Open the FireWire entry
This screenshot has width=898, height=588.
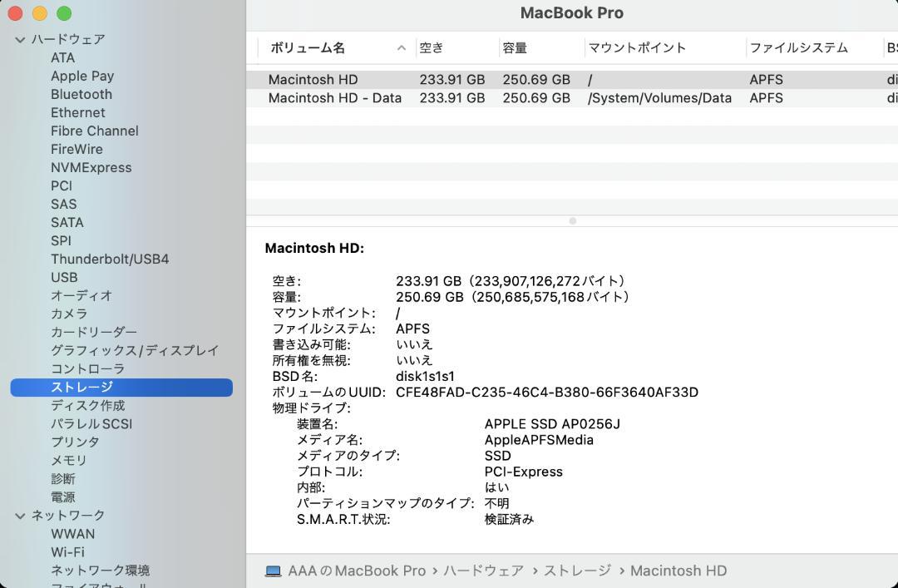click(76, 150)
